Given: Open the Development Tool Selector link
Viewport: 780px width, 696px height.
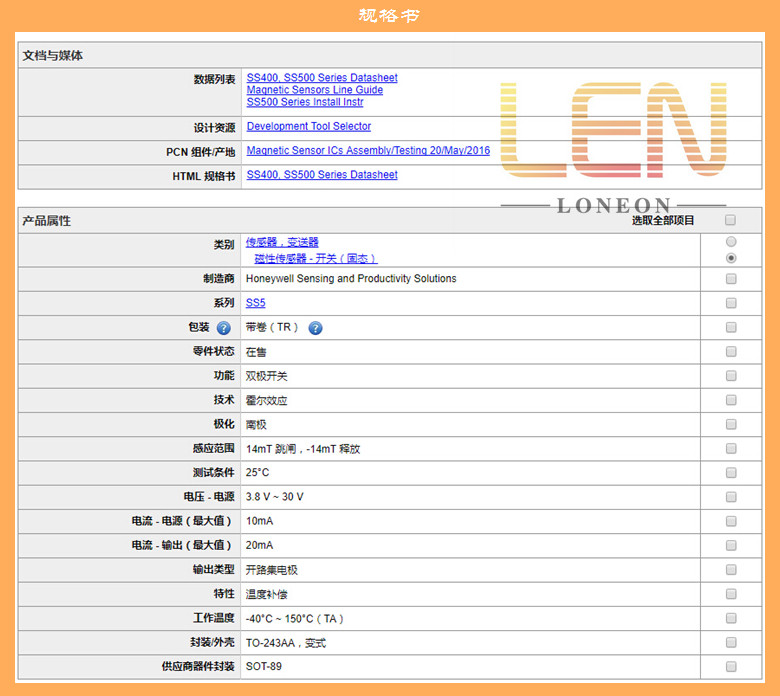Looking at the screenshot, I should pos(309,126).
